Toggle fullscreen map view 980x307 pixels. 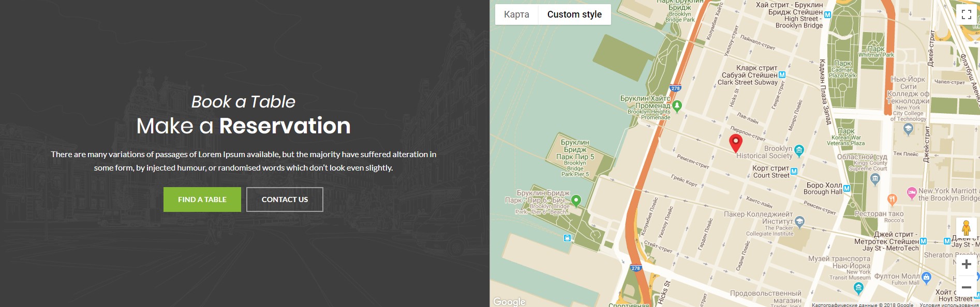tap(966, 14)
